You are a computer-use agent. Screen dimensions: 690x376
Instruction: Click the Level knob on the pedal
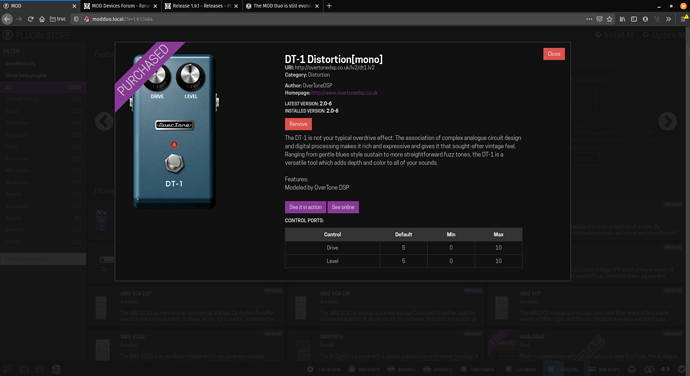(x=190, y=76)
